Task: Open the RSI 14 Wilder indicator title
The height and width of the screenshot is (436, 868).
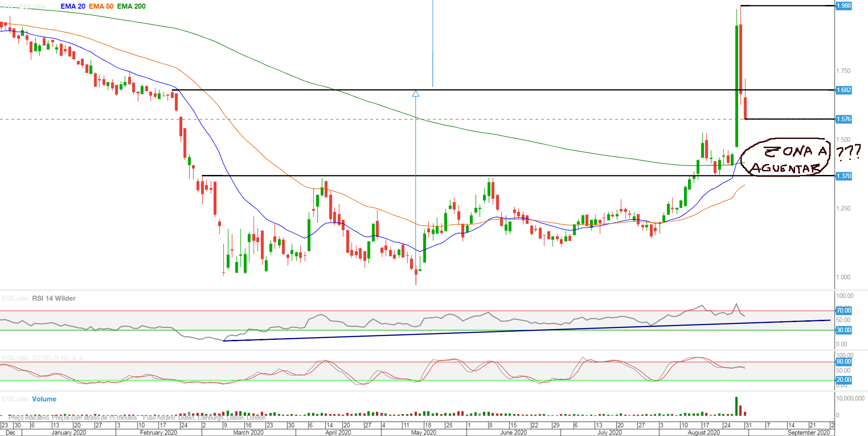Action: pos(54,298)
